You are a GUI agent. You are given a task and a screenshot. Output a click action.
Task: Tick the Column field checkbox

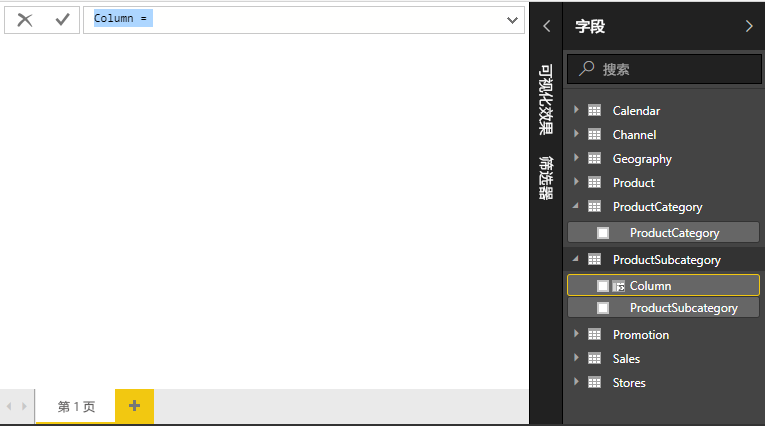[x=602, y=286]
